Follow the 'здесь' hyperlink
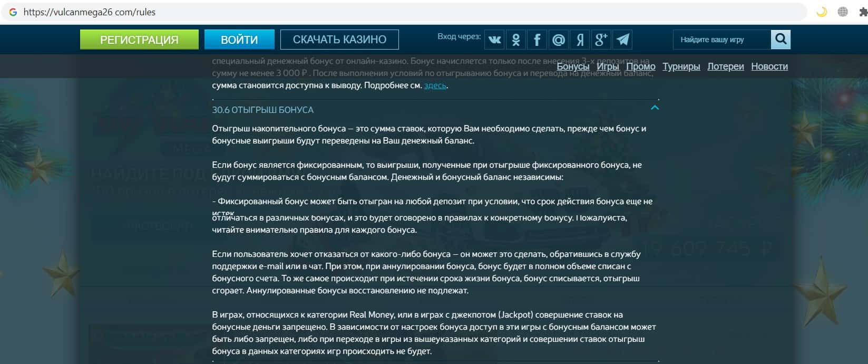This screenshot has height=364, width=868. click(x=435, y=85)
